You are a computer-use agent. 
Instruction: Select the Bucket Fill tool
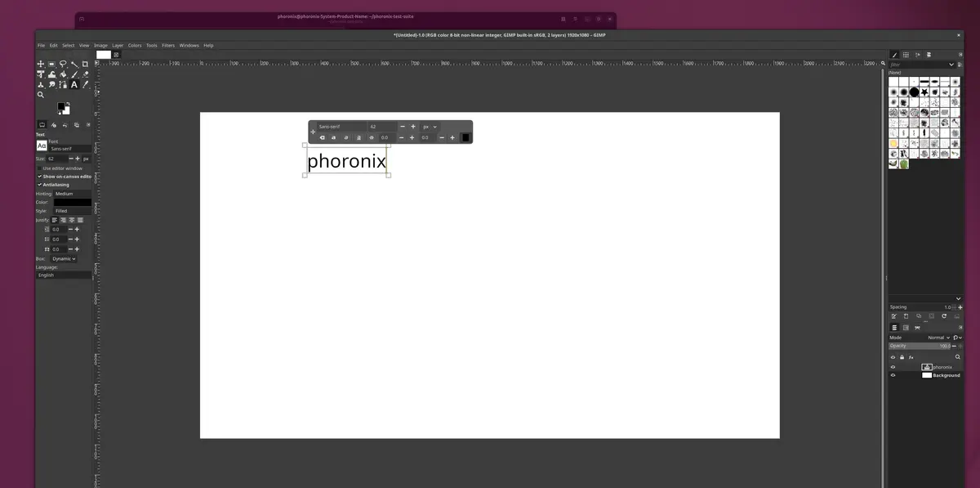coord(63,74)
